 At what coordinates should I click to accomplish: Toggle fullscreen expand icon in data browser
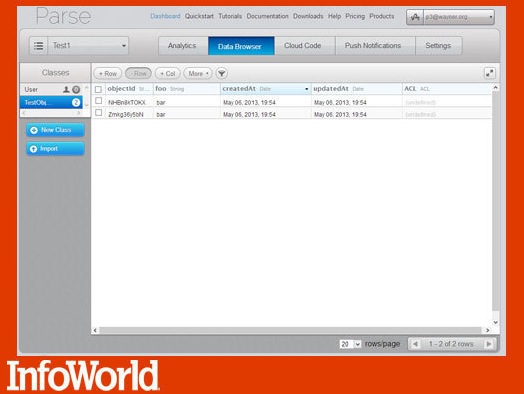point(490,73)
